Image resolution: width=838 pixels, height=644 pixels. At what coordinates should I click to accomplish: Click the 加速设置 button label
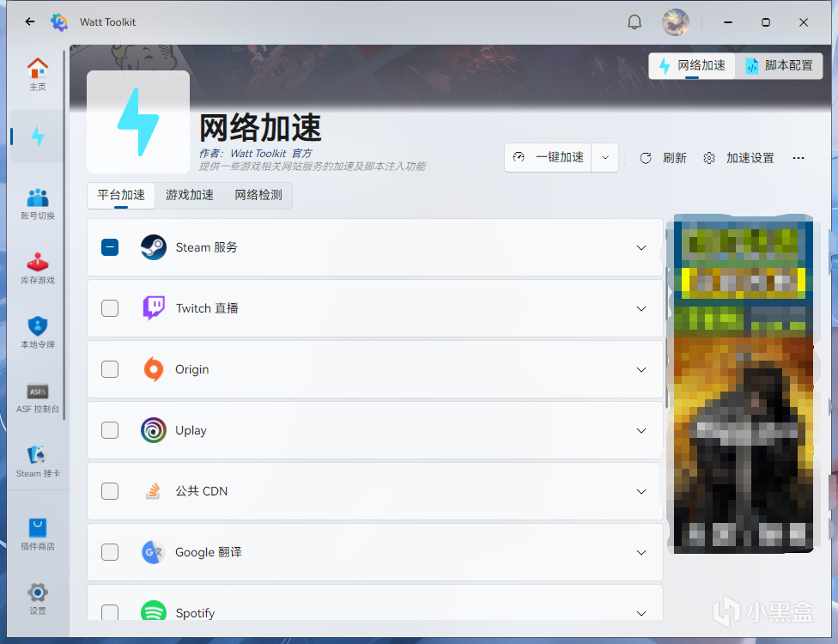[750, 158]
